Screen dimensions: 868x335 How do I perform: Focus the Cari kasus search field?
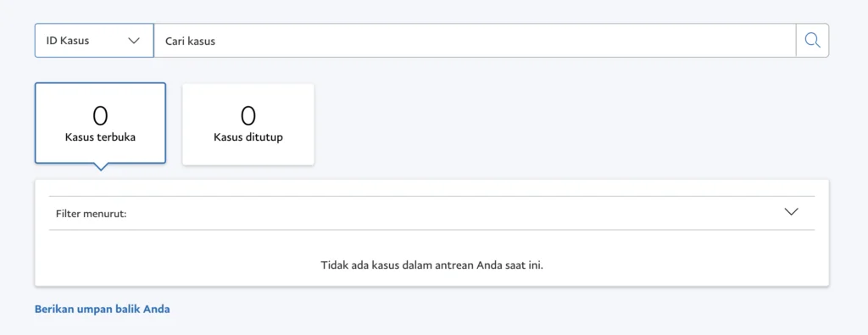(475, 41)
